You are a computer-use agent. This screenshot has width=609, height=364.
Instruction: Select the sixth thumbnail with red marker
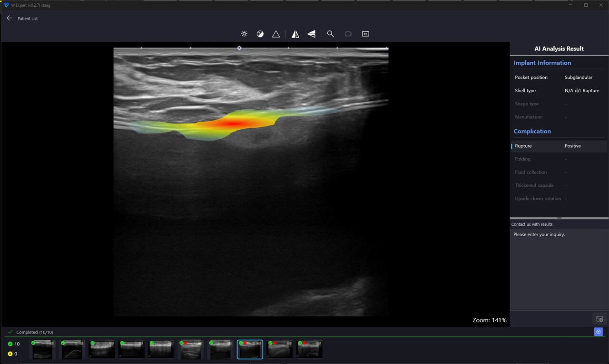(191, 349)
